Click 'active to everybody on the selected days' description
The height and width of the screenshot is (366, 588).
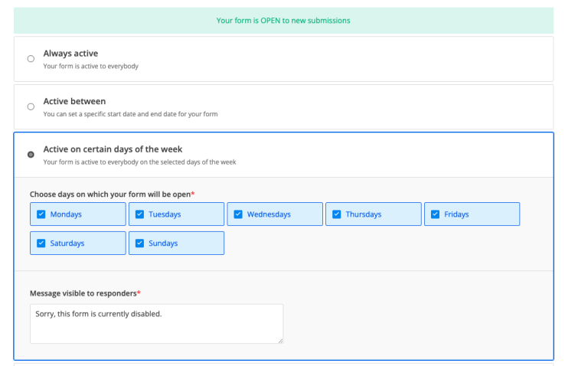pyautogui.click(x=139, y=162)
